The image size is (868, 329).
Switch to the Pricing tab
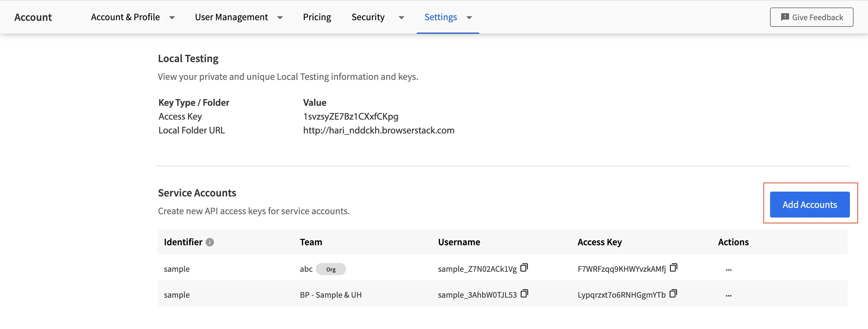[x=317, y=17]
